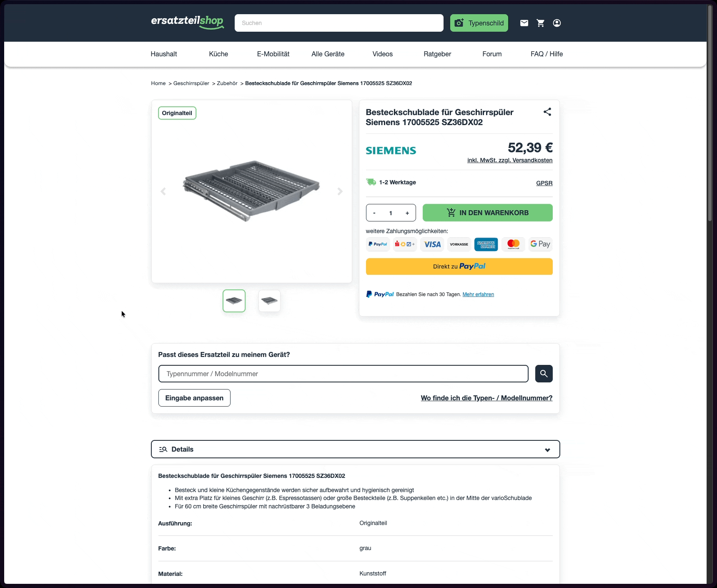This screenshot has height=588, width=717.
Task: Click the page vertical scrollbar
Action: click(x=710, y=113)
